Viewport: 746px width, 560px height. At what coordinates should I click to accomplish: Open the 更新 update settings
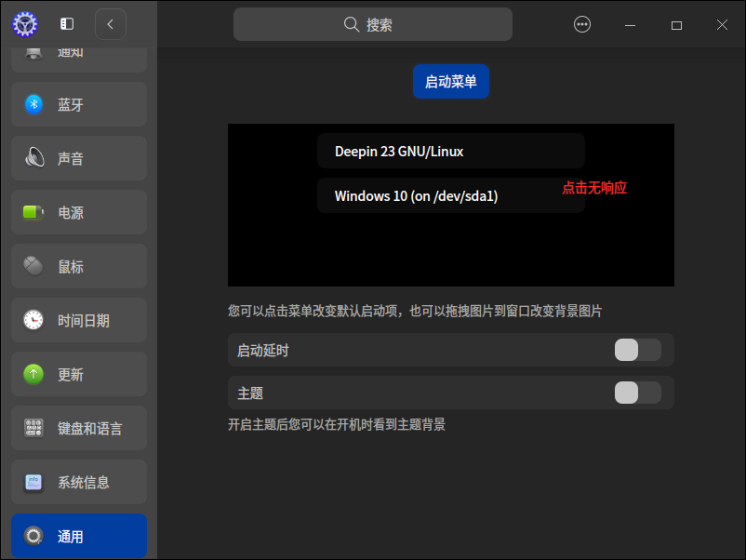[x=79, y=375]
